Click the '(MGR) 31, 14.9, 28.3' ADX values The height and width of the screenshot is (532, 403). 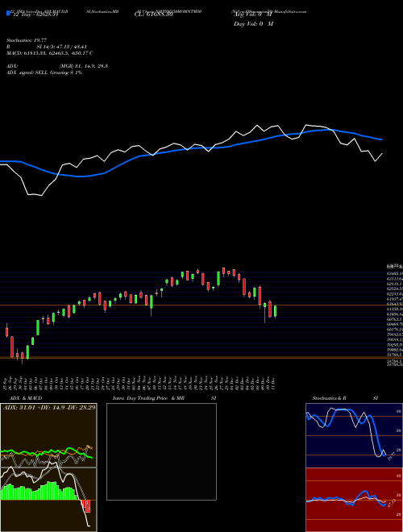84,66
